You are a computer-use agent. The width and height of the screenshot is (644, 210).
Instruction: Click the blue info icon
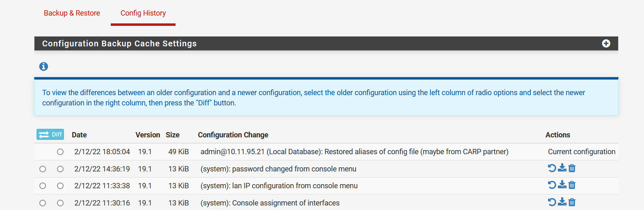(43, 66)
